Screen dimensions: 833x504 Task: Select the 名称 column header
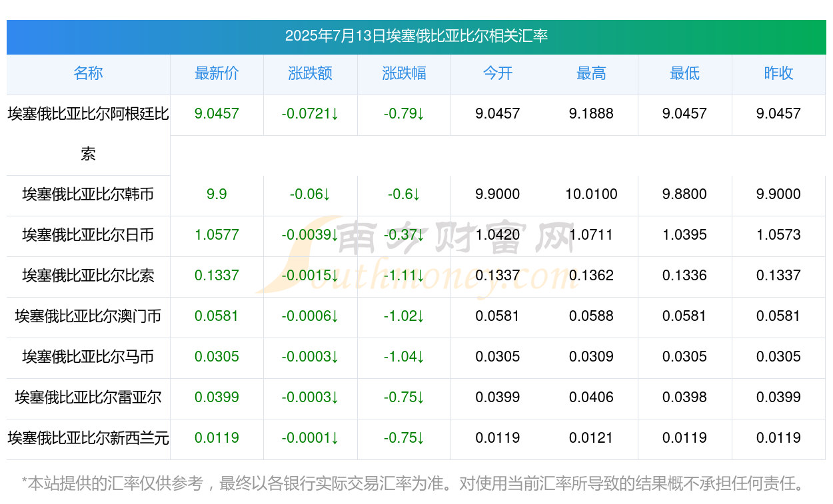[88, 73]
